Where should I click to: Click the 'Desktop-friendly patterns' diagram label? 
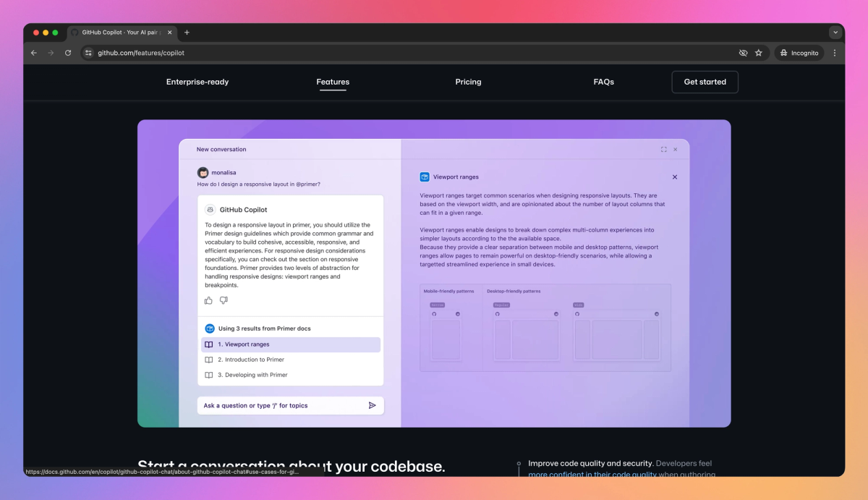pyautogui.click(x=514, y=291)
